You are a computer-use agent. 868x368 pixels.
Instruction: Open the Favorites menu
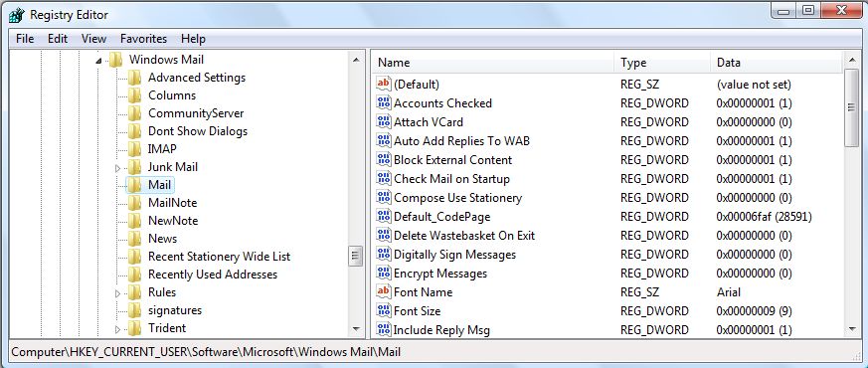coord(143,39)
